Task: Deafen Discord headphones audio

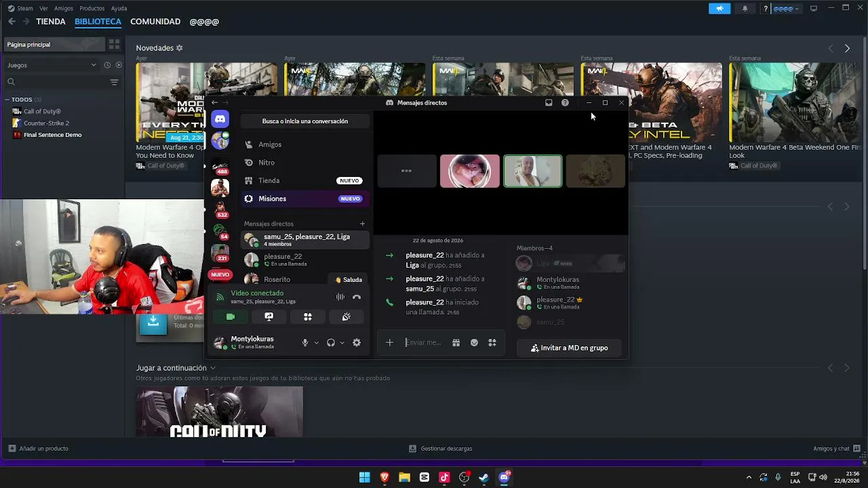Action: click(331, 343)
